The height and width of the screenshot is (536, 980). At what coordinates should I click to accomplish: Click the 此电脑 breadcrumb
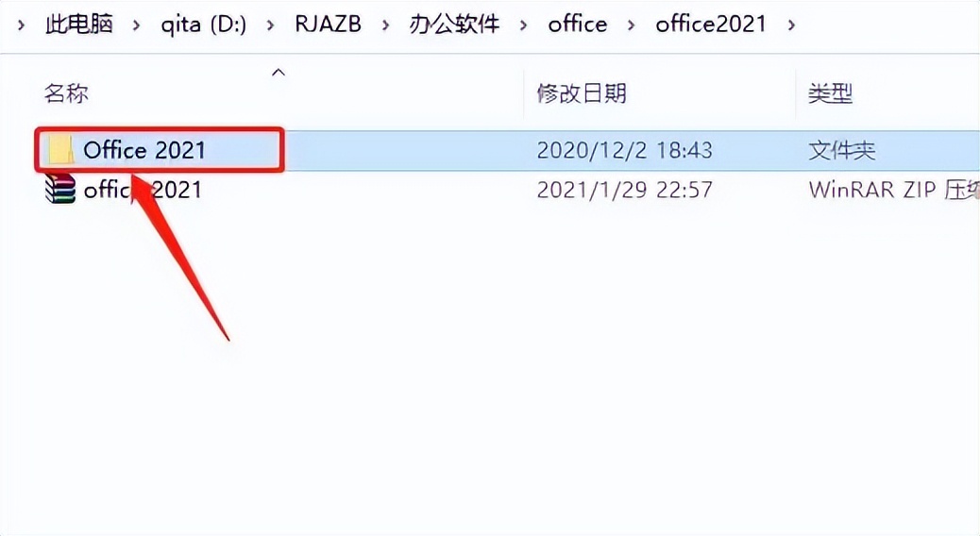(79, 25)
